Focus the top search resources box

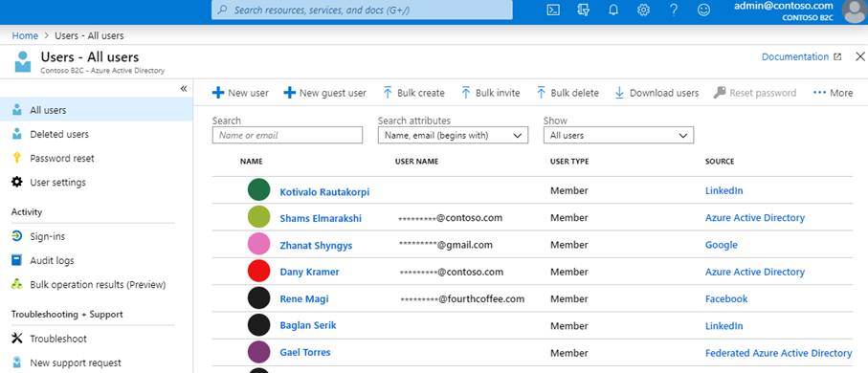(x=362, y=10)
